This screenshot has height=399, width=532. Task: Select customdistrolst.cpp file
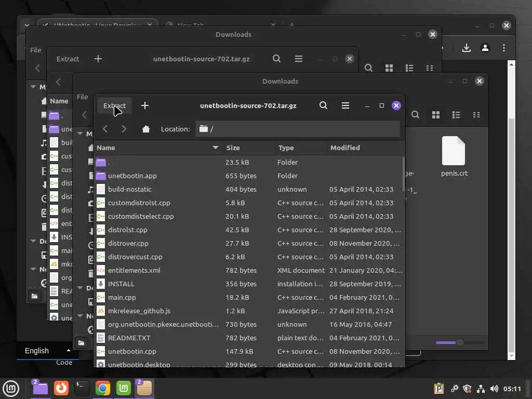pyautogui.click(x=249, y=203)
